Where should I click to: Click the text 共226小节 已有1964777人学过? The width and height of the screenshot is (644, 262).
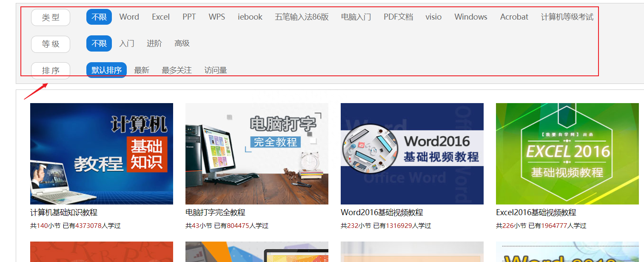pyautogui.click(x=541, y=226)
